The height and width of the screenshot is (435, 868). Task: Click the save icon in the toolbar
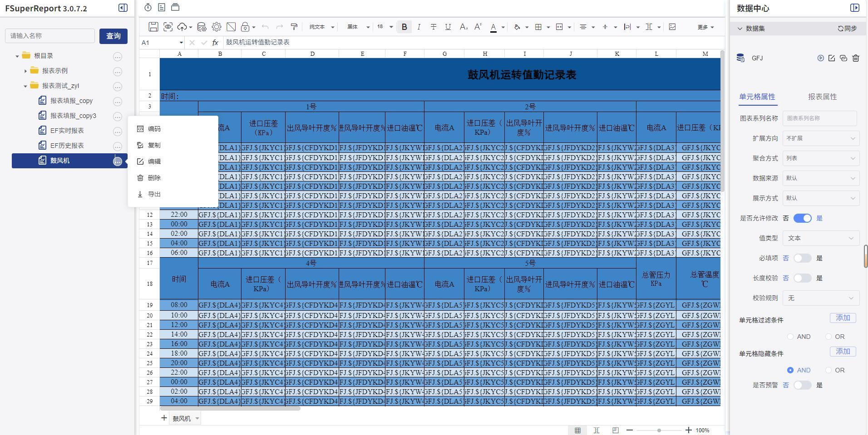click(153, 27)
